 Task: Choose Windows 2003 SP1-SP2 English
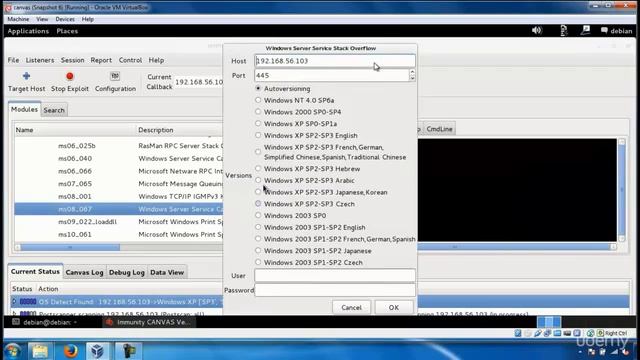click(x=258, y=227)
